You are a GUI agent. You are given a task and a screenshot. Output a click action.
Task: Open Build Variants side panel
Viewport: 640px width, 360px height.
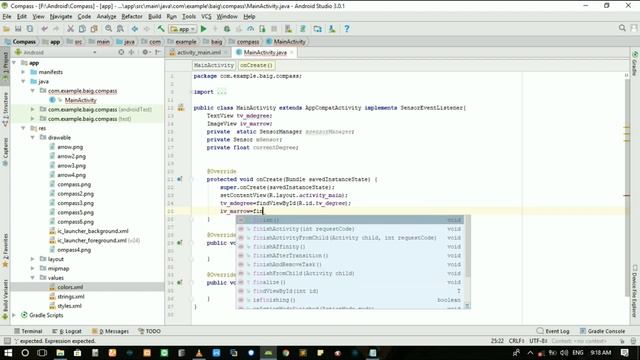(5, 299)
